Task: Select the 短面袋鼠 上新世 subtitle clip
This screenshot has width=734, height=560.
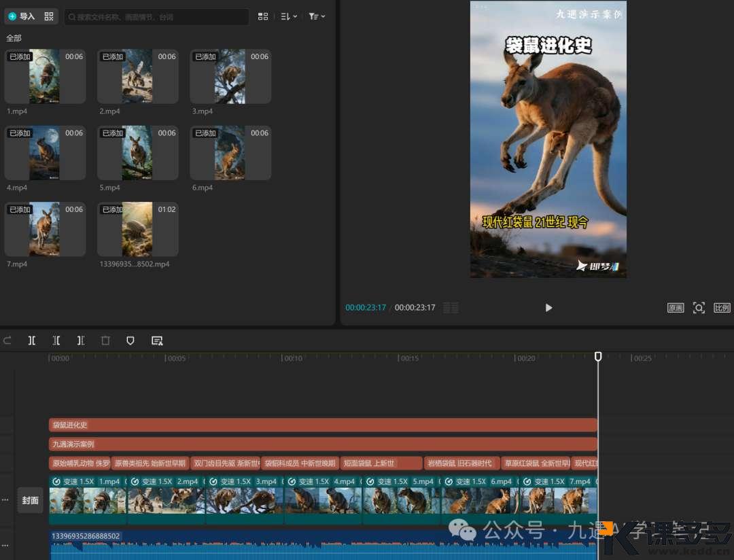Action: pyautogui.click(x=381, y=463)
